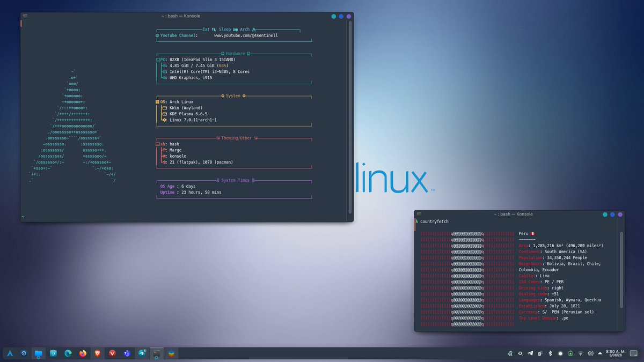The height and width of the screenshot is (362, 644).
Task: Click "Population: 34,350,244 People" line
Action: point(553,257)
